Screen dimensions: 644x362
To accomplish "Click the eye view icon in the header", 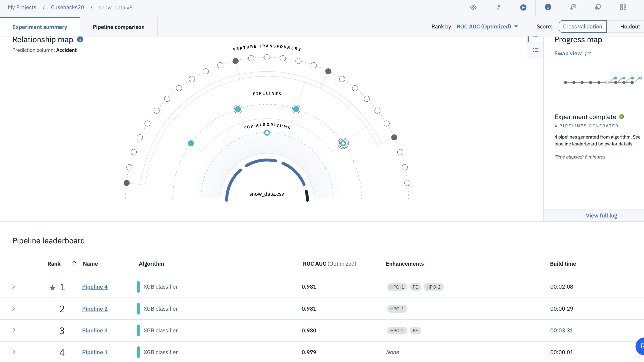I will [x=473, y=8].
